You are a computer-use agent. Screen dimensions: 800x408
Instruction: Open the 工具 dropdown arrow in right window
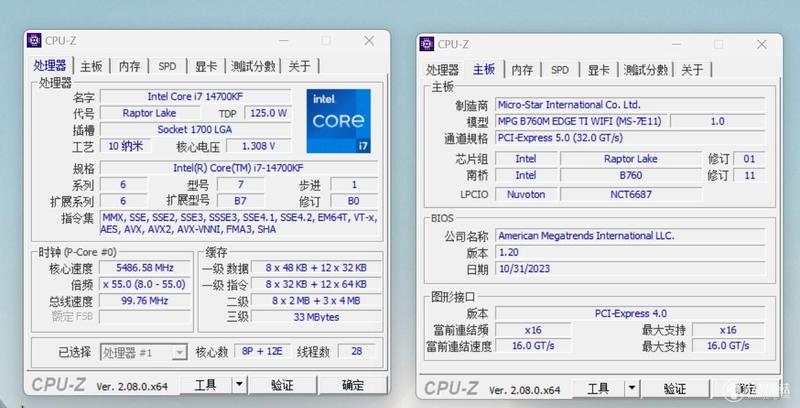[x=632, y=389]
